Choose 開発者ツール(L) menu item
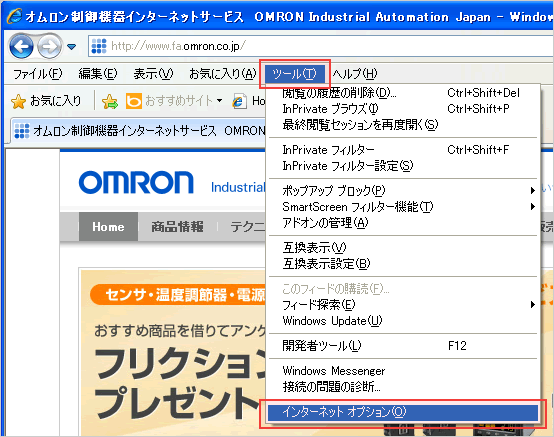 (x=403, y=346)
